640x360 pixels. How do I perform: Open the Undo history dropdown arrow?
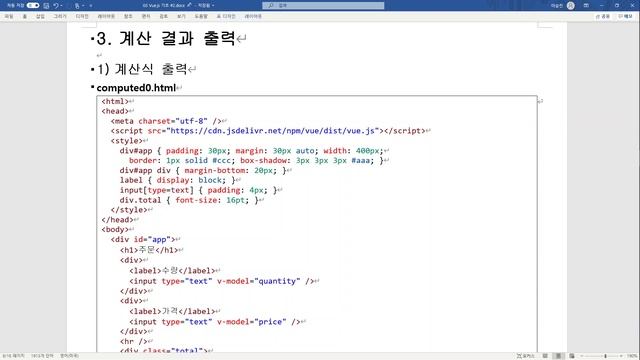[x=62, y=6]
